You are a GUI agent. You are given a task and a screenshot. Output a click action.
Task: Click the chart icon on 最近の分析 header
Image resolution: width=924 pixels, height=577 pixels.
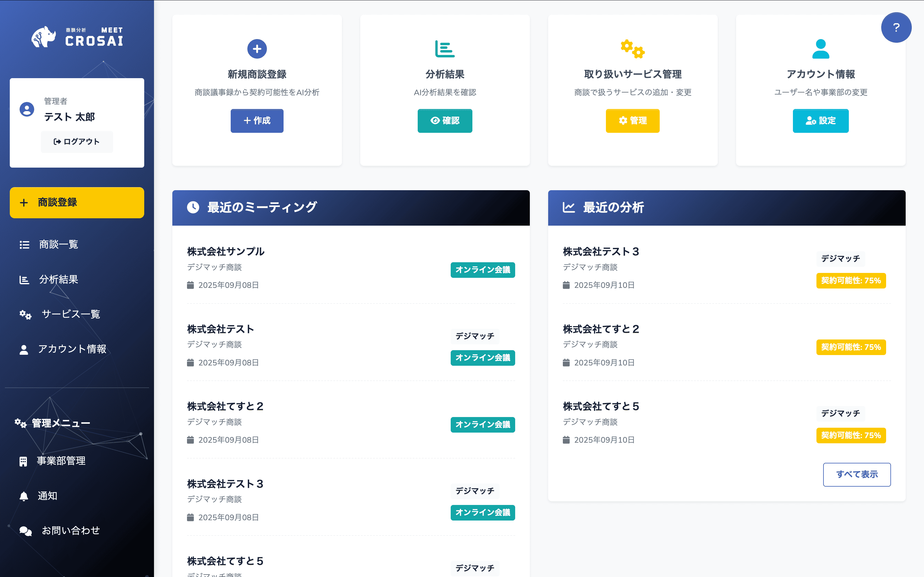pyautogui.click(x=569, y=207)
